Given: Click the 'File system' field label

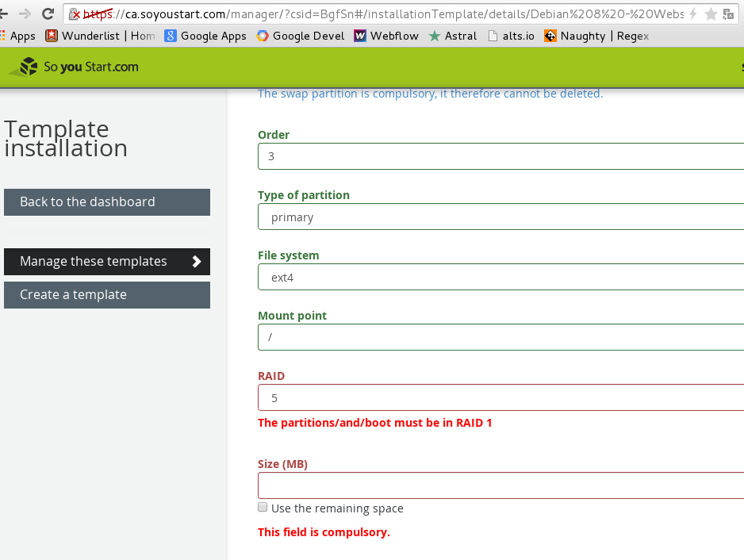Looking at the screenshot, I should point(289,255).
